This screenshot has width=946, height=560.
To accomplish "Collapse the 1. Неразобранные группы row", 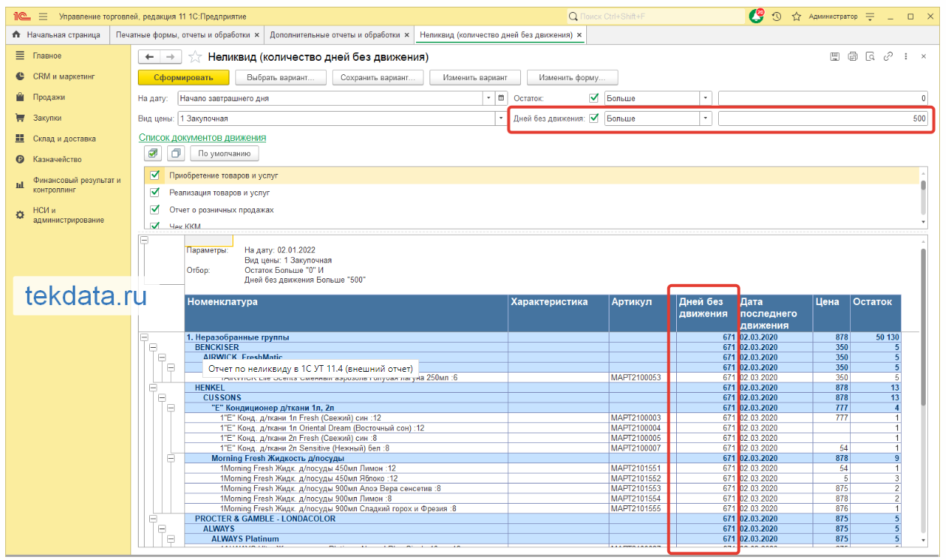I will [x=144, y=337].
